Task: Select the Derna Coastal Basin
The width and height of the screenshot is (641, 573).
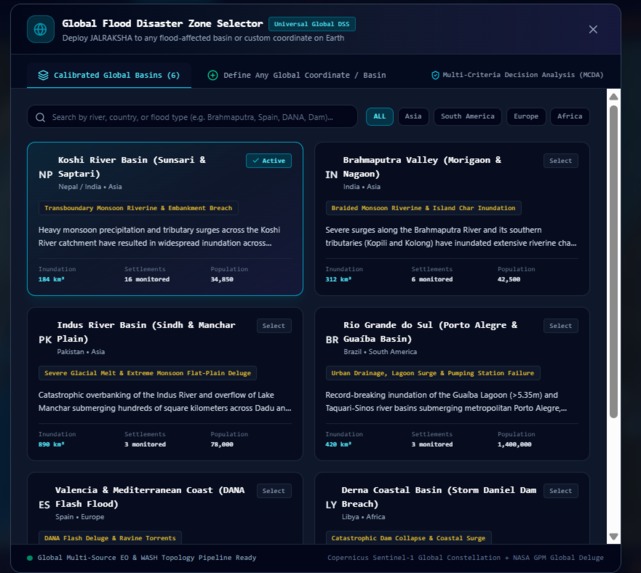Action: [560, 491]
